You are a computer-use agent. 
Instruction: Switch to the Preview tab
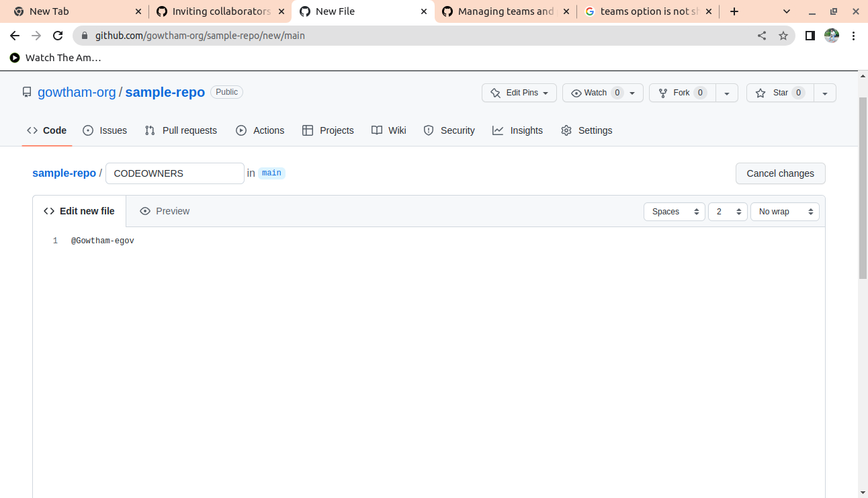click(x=165, y=211)
